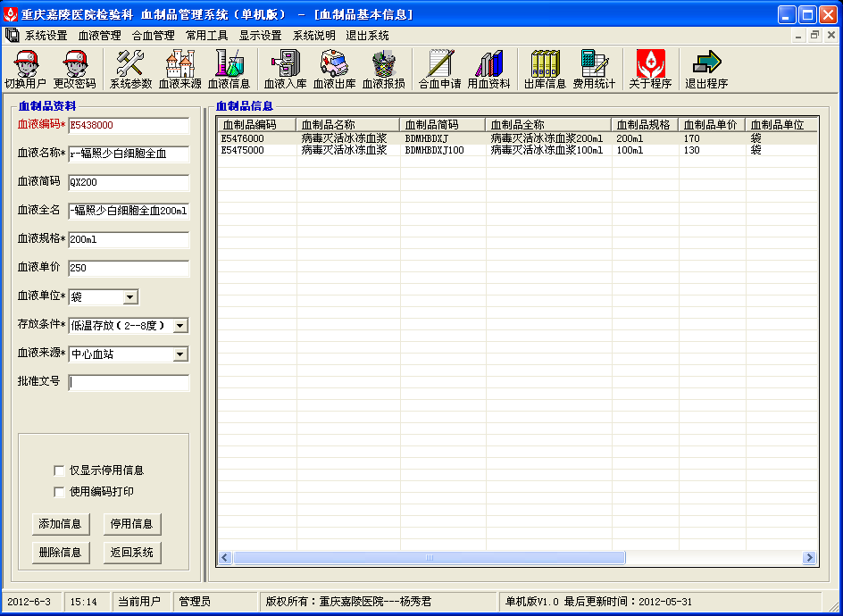Click the 费用统计 calculator icon
The image size is (843, 616).
point(594,70)
